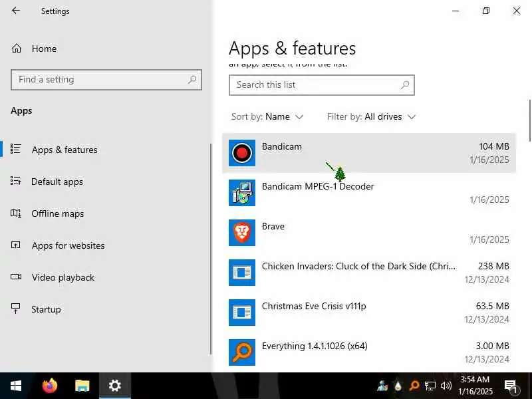This screenshot has width=532, height=399.
Task: Click the Default apps sidebar icon
Action: [15, 181]
